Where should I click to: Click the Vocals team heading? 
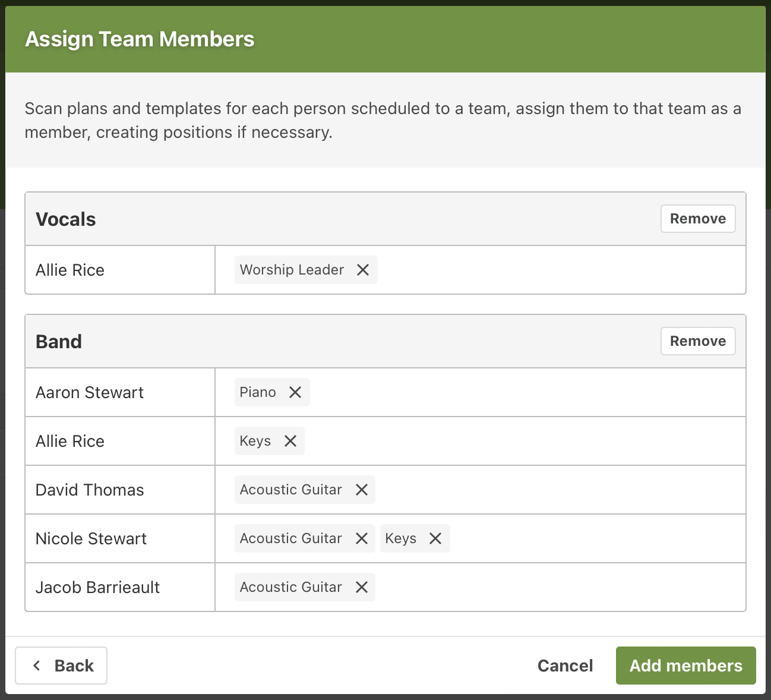pos(66,219)
